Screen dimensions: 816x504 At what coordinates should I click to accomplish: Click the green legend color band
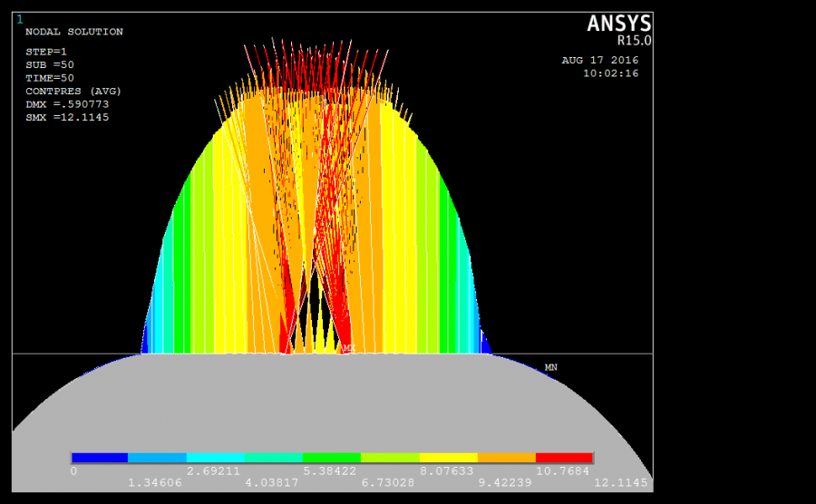(x=332, y=458)
